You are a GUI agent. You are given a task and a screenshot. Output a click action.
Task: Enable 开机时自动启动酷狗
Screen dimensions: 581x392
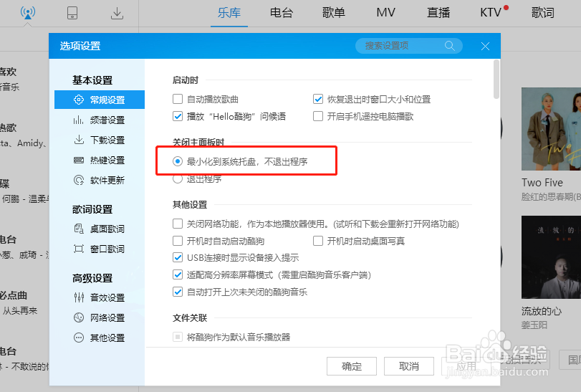click(178, 241)
